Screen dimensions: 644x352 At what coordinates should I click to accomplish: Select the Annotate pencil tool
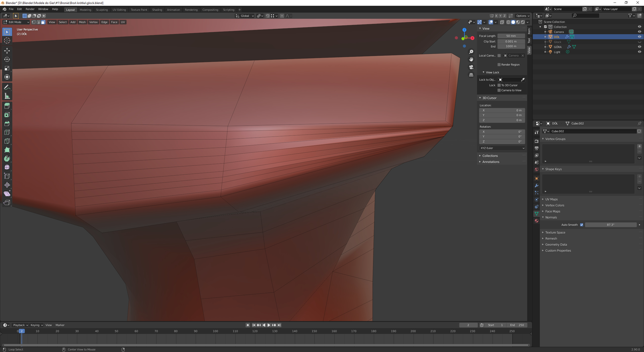pyautogui.click(x=7, y=87)
